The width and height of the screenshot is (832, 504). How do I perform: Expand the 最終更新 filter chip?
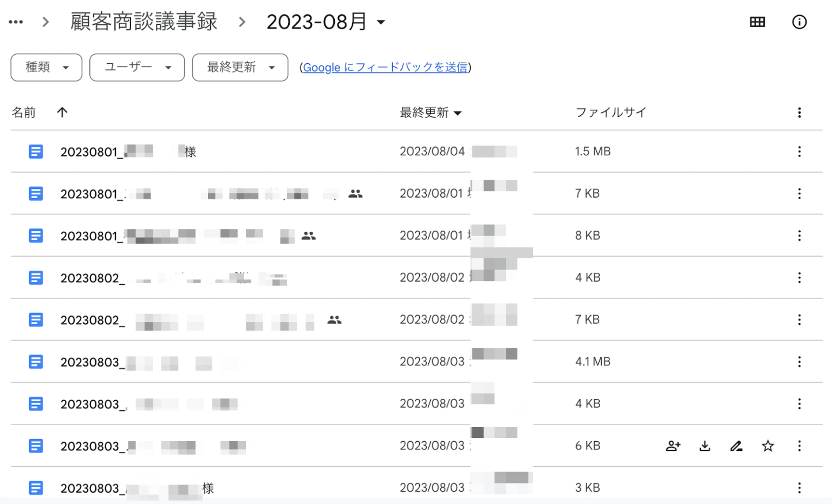[x=240, y=68]
